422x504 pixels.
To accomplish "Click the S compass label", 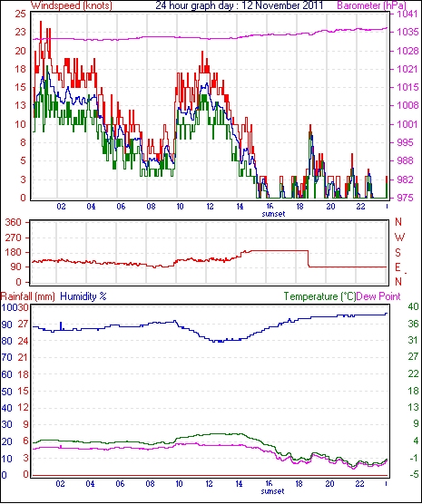I will (x=397, y=253).
